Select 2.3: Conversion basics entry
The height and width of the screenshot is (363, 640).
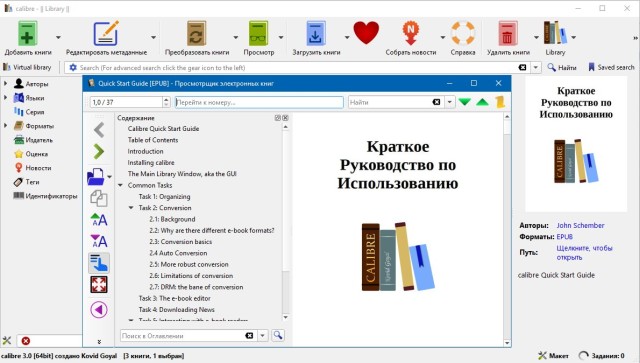[x=180, y=242]
